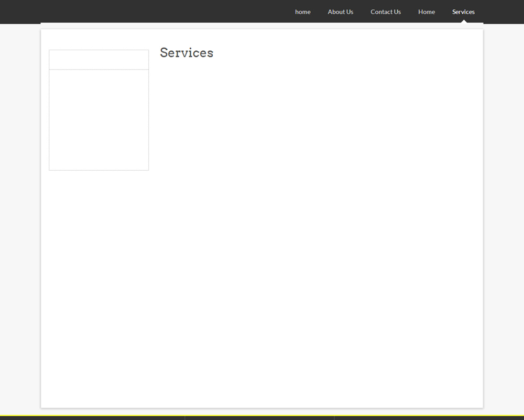The width and height of the screenshot is (524, 420).
Task: Click the gray page margin left of content
Action: (x=20, y=217)
